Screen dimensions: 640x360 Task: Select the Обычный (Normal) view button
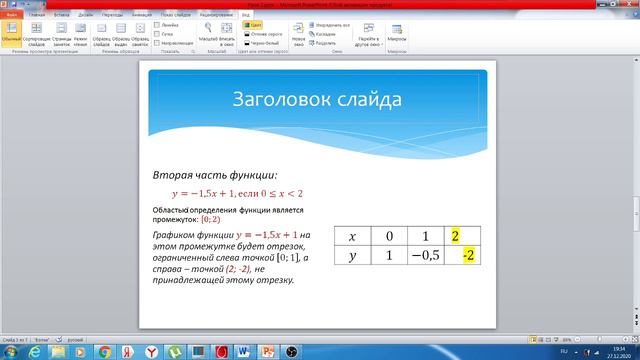click(11, 34)
